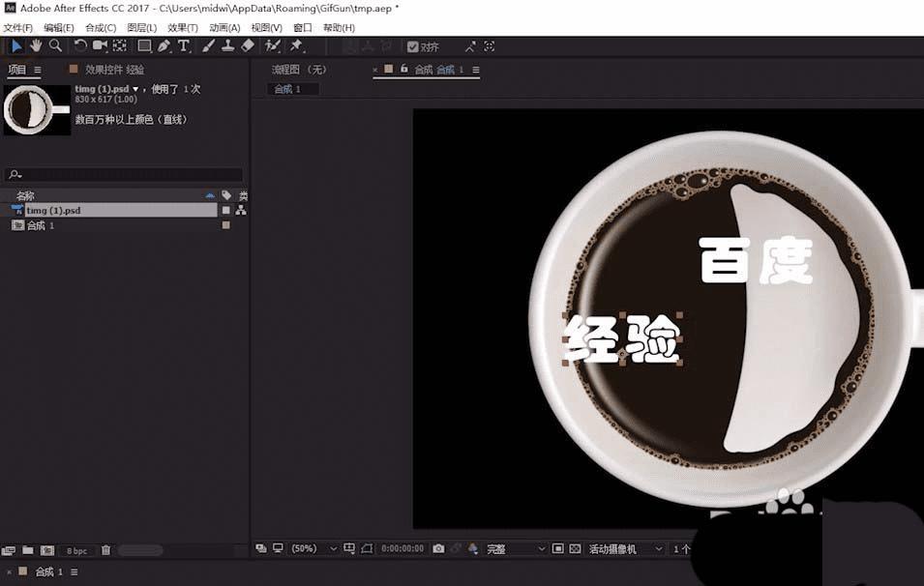Open the 窗口 menu
Screen dimensions: 924x586
302,28
